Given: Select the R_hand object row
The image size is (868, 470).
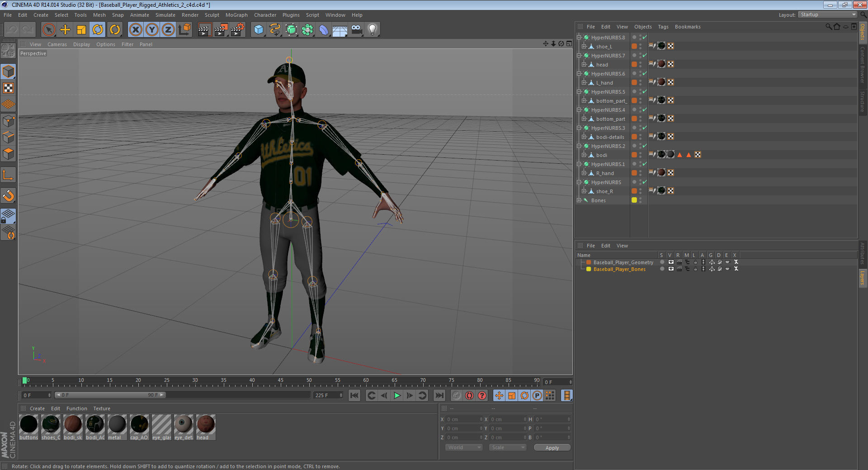Looking at the screenshot, I should pyautogui.click(x=605, y=173).
